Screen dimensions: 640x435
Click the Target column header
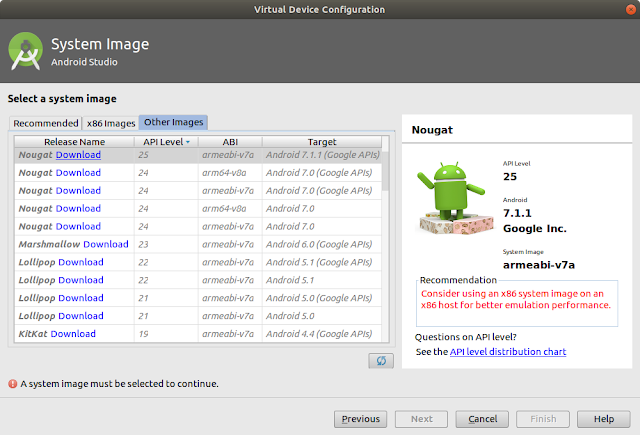[322, 142]
